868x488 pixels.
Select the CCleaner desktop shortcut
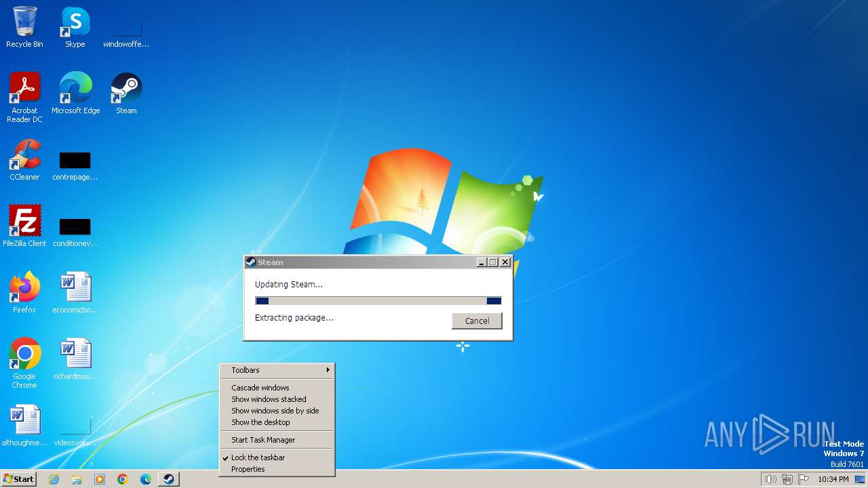point(24,160)
